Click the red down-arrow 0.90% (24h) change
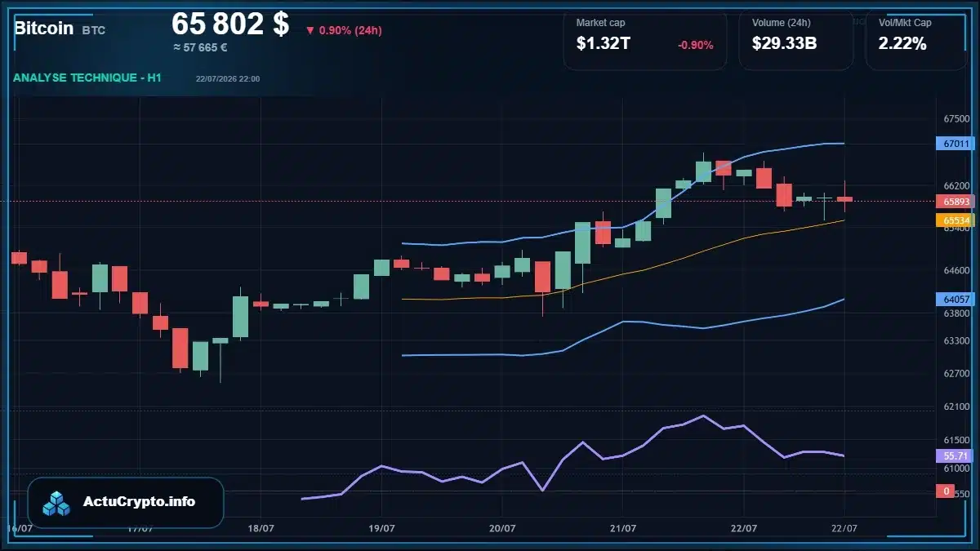 coord(344,30)
